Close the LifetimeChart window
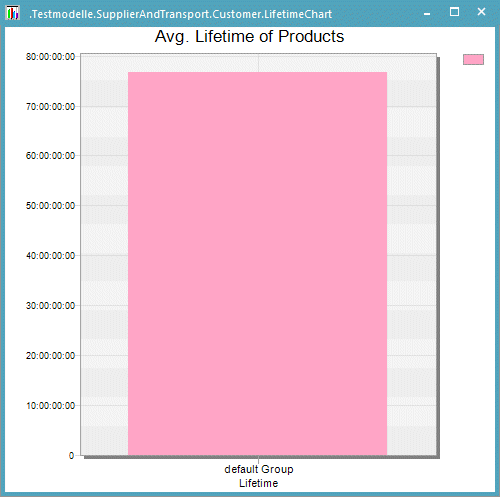500x497 pixels. (x=481, y=12)
